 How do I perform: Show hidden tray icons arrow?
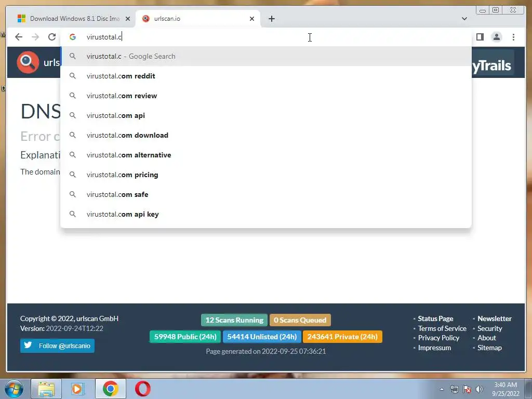tap(442, 389)
